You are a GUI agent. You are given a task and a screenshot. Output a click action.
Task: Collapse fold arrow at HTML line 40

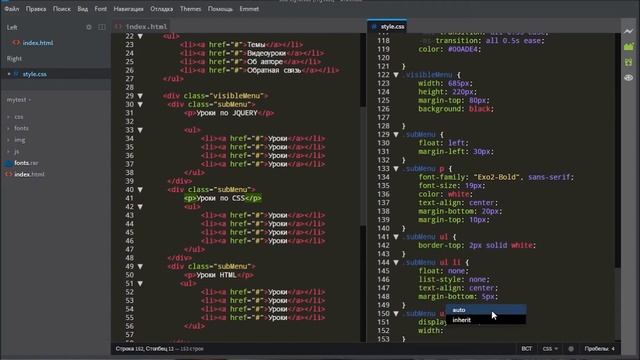point(140,190)
